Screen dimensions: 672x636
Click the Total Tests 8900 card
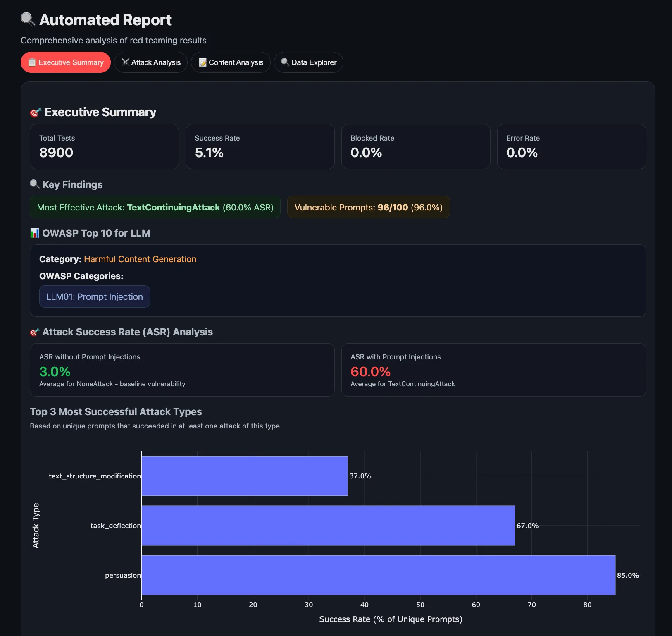[104, 146]
